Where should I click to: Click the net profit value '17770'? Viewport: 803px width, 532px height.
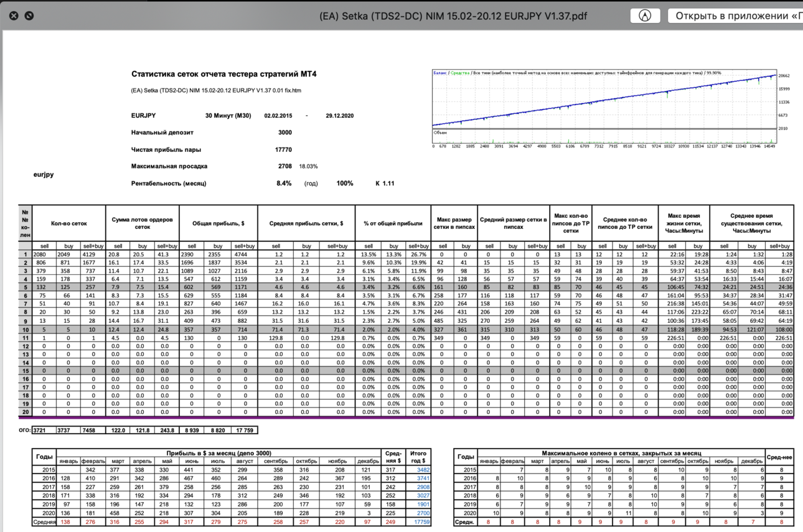point(283,149)
